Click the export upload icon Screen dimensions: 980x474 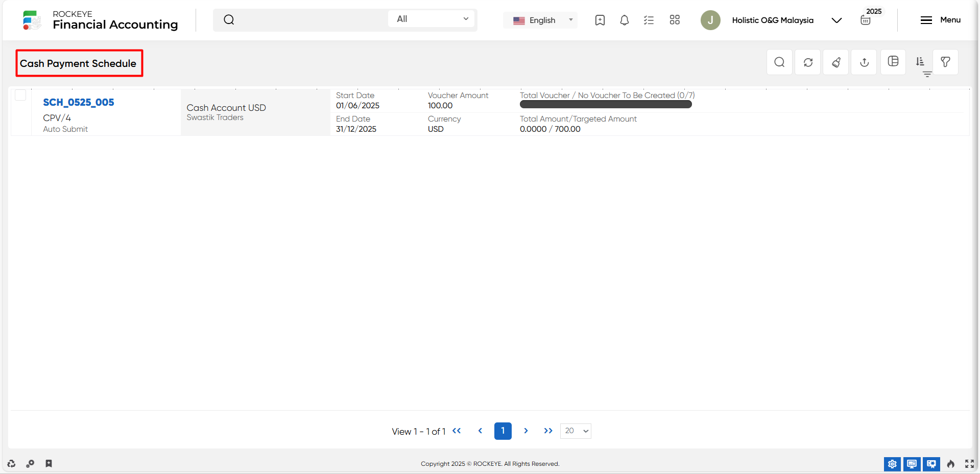tap(864, 62)
